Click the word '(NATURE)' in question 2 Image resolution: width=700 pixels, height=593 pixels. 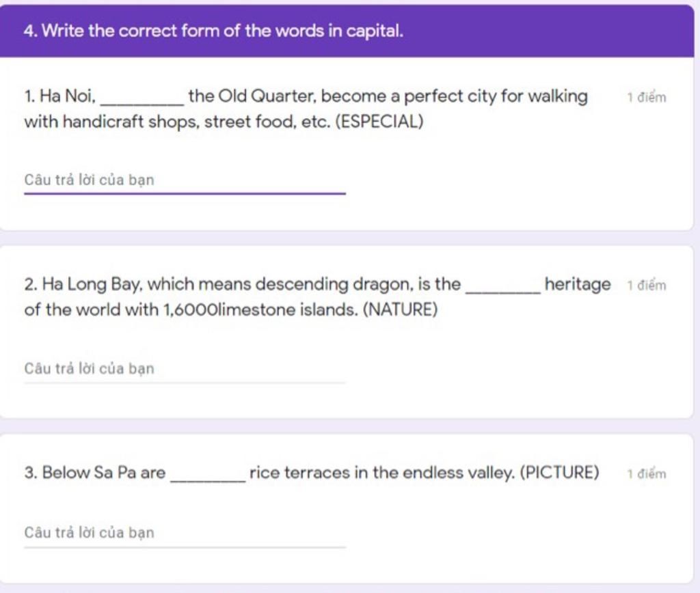(400, 309)
